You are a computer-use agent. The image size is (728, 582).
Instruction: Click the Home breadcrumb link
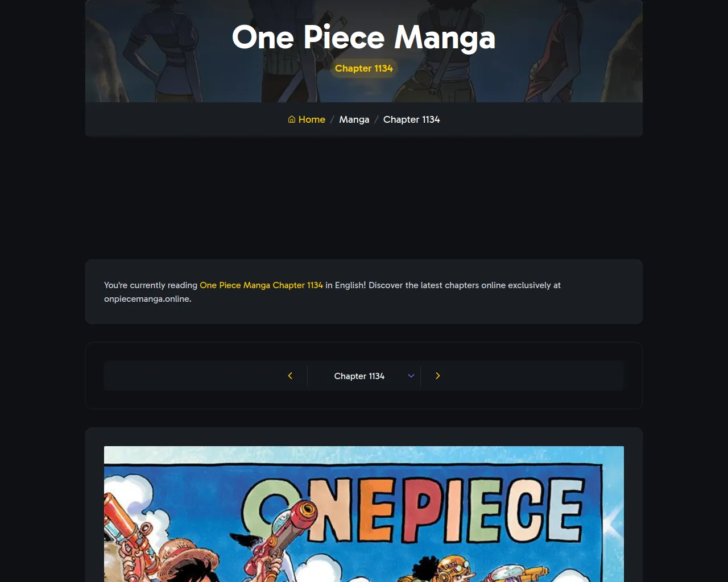[x=307, y=119]
